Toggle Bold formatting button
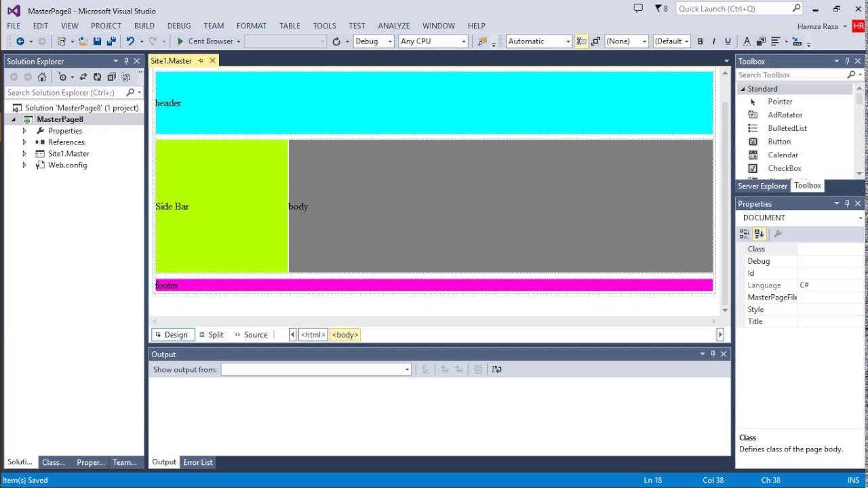The width and height of the screenshot is (868, 488). pos(700,41)
